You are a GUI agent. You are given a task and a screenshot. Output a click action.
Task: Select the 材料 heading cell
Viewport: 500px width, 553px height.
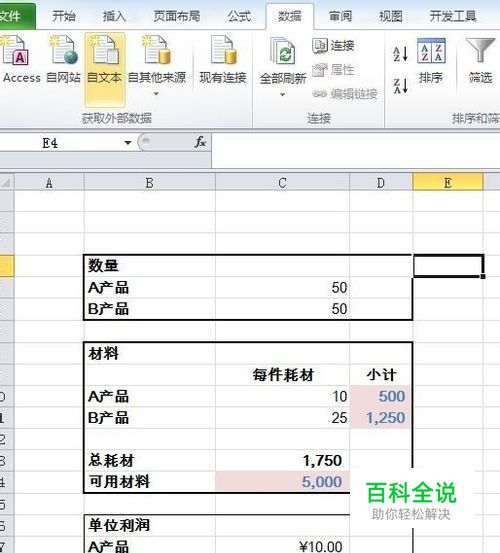(x=150, y=353)
